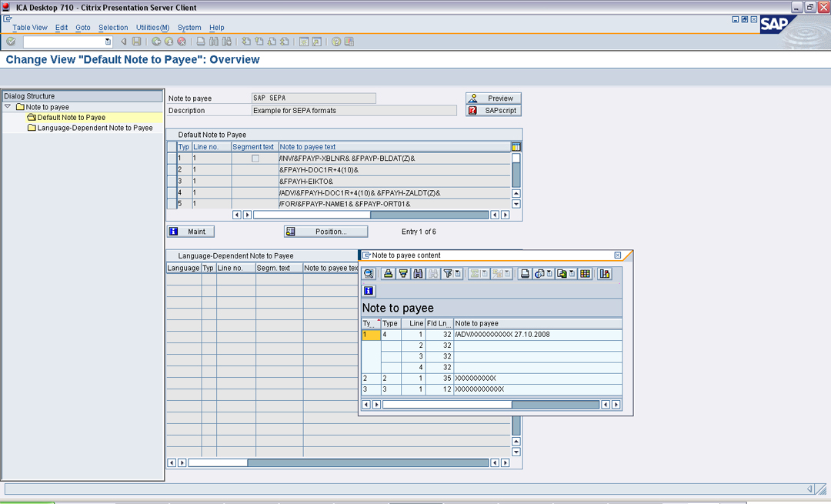
Task: Click the Save diskette icon
Action: pyautogui.click(x=136, y=42)
